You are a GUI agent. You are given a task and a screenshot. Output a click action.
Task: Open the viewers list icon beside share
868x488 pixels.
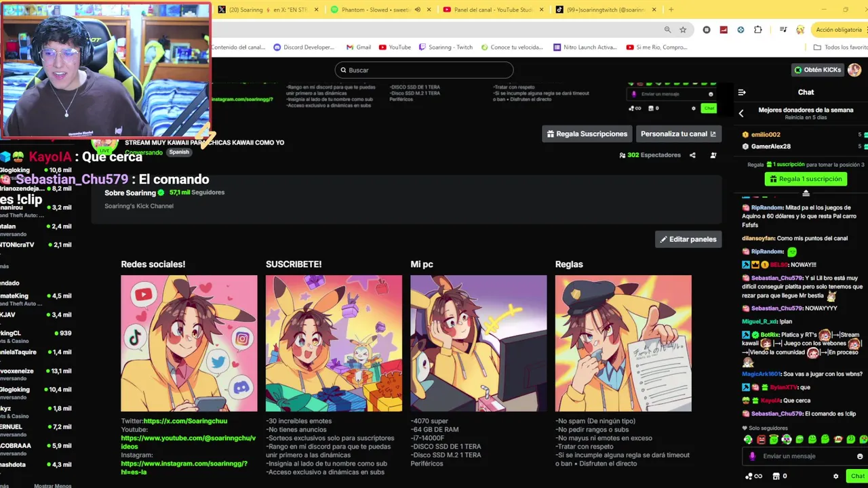coord(713,155)
